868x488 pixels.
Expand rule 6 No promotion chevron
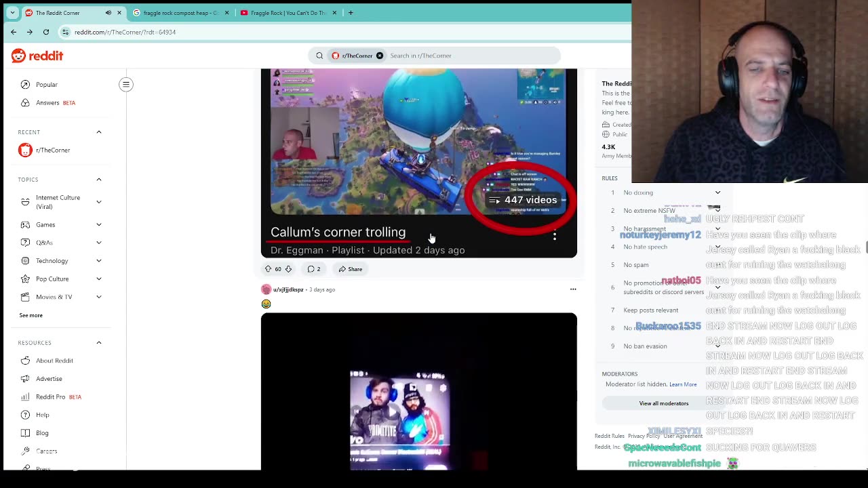point(717,287)
